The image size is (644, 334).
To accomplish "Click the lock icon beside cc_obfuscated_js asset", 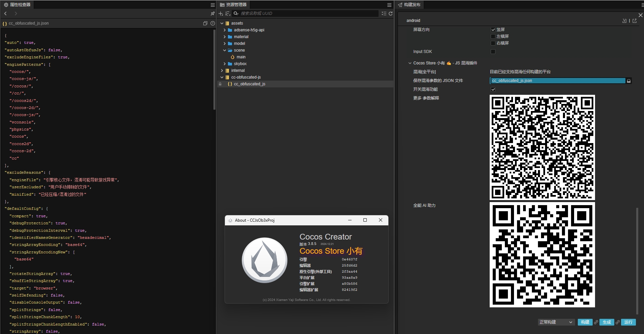I will coord(220,84).
